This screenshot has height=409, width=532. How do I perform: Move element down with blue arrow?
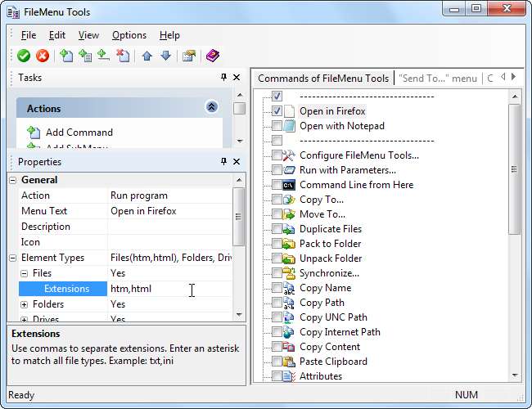(x=165, y=56)
